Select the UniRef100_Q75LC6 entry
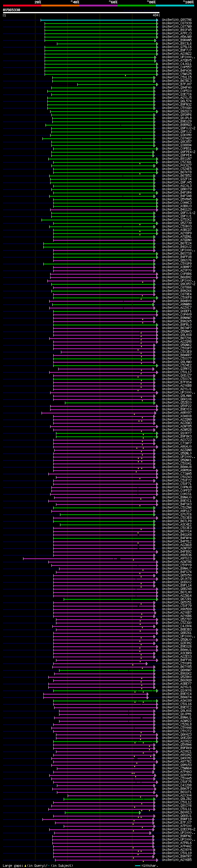The width and height of the screenshot is (197, 868). [x=177, y=47]
